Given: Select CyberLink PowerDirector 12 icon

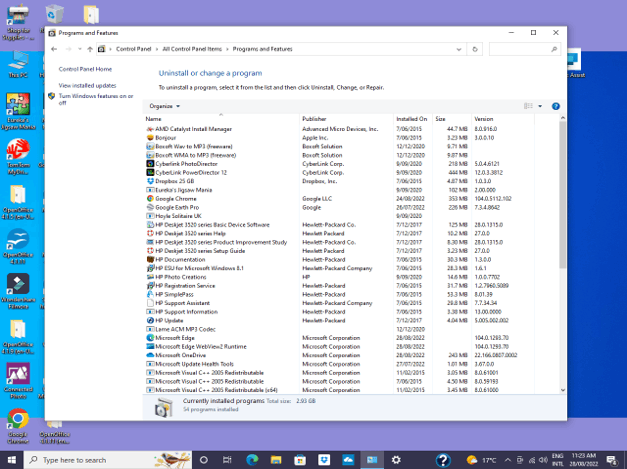Looking at the screenshot, I should (150, 173).
